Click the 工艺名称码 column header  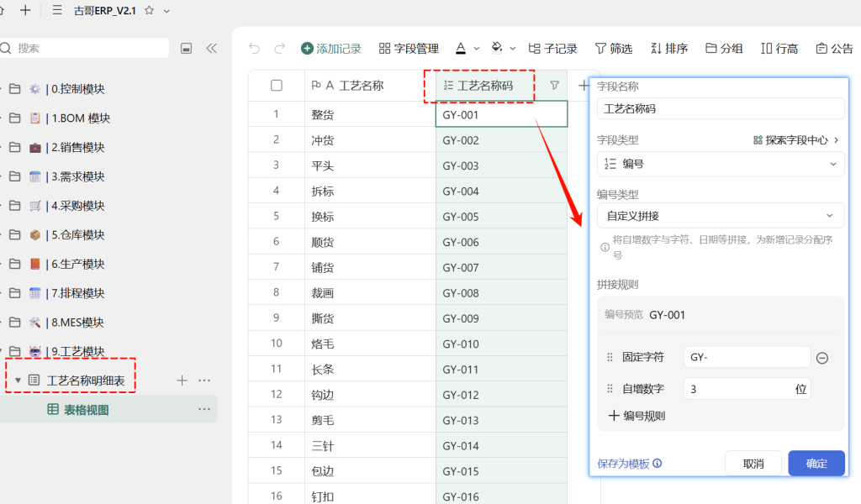pos(501,86)
